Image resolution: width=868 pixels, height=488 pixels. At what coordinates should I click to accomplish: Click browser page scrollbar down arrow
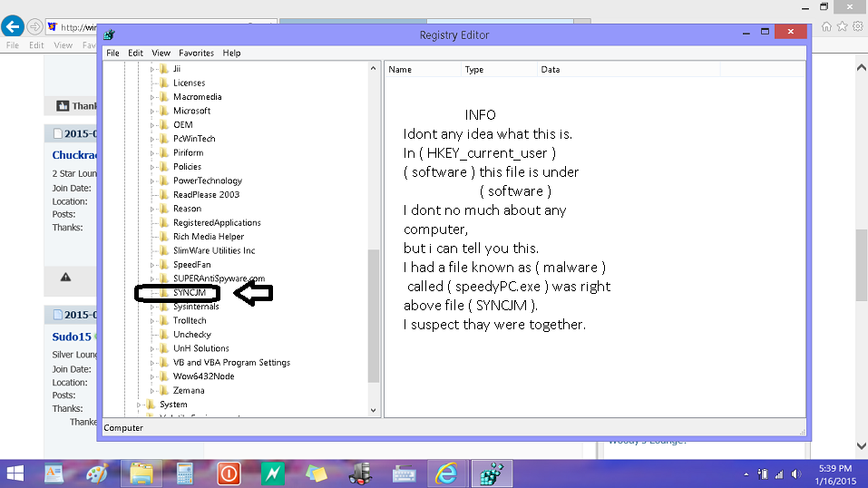[862, 446]
